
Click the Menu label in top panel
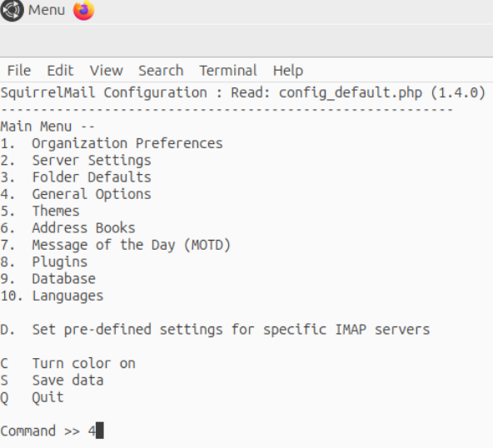(47, 10)
